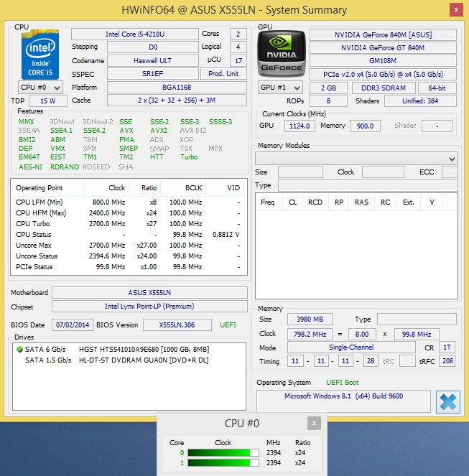
Task: Click the GPU clock 1124.0 field
Action: pos(299,126)
